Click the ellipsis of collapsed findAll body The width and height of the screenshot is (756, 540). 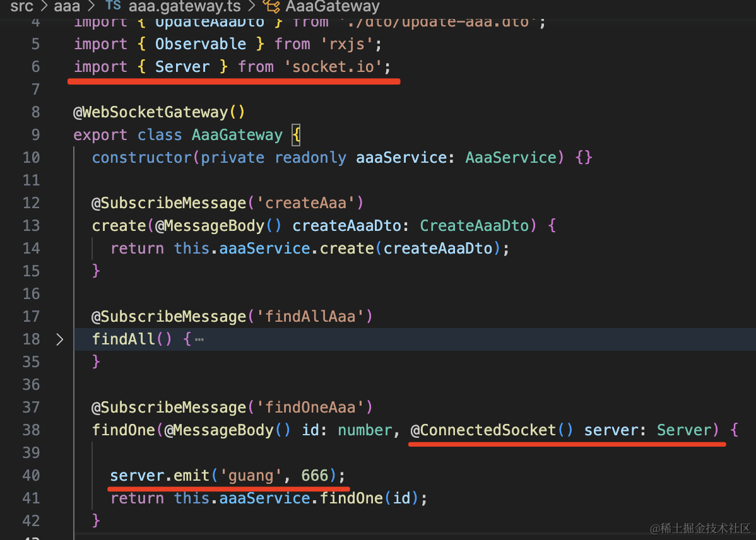coord(199,339)
